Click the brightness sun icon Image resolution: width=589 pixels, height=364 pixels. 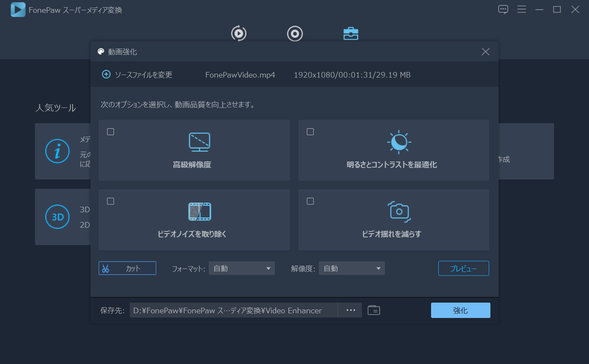click(399, 142)
